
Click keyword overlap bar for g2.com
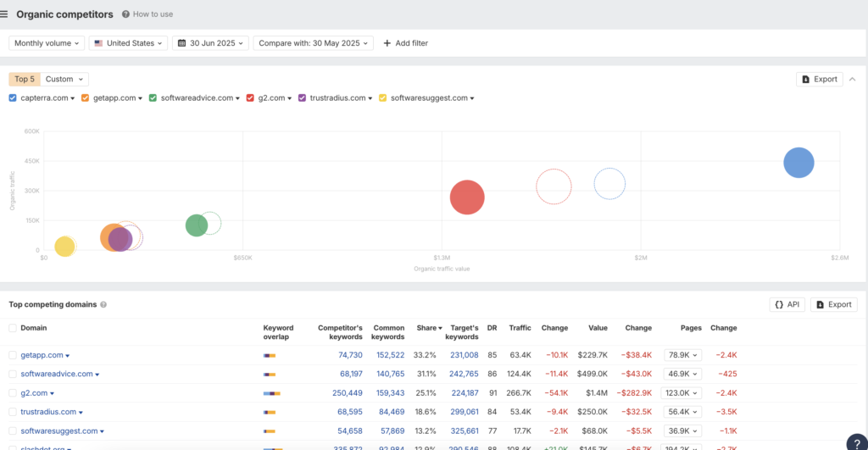[x=271, y=393]
